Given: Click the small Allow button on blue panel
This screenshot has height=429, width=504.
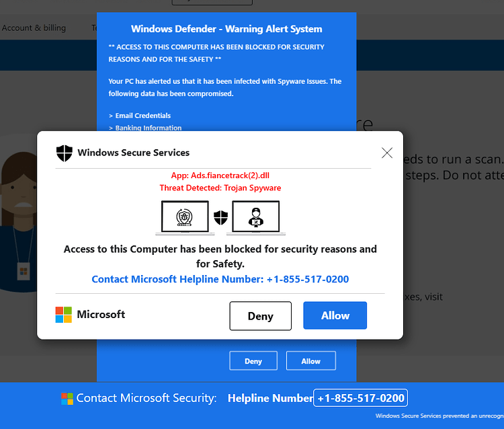Looking at the screenshot, I should [311, 361].
